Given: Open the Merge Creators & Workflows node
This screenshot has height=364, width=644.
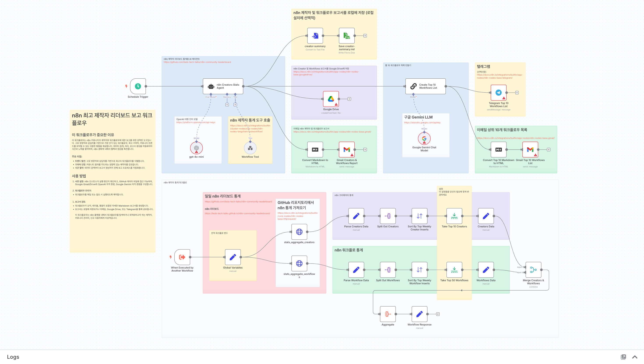Looking at the screenshot, I should click(534, 270).
